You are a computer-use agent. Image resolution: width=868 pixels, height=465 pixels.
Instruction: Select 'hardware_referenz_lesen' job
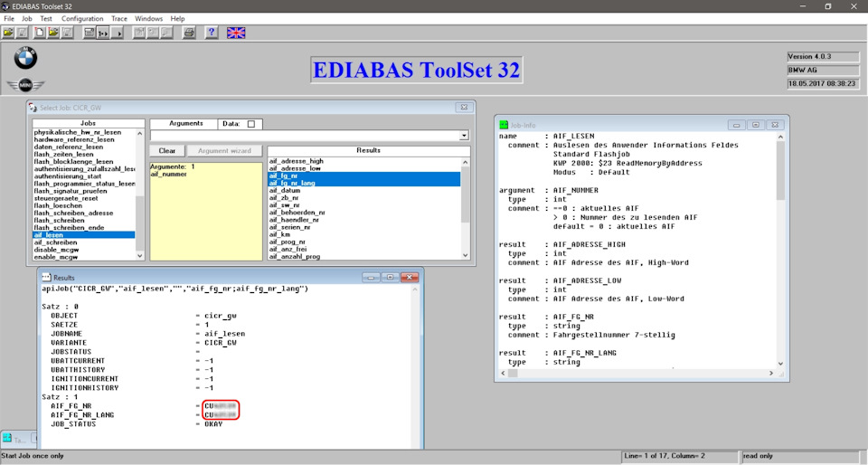tap(84, 139)
